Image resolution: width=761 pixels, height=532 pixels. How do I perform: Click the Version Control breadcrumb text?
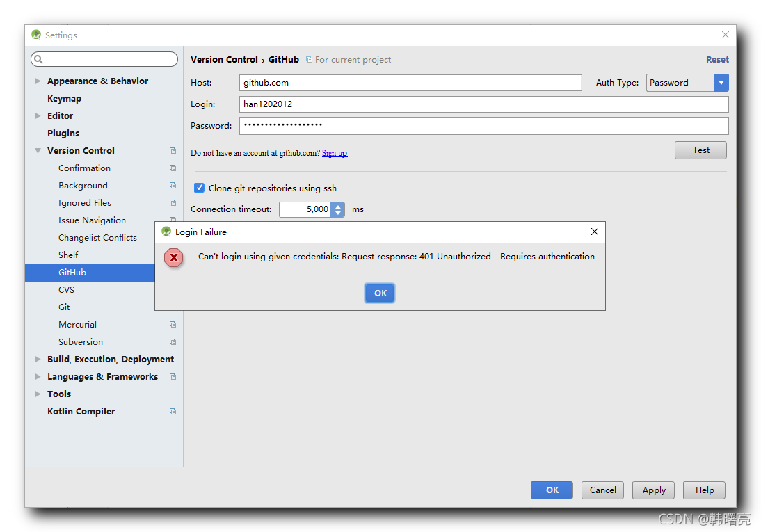point(224,59)
